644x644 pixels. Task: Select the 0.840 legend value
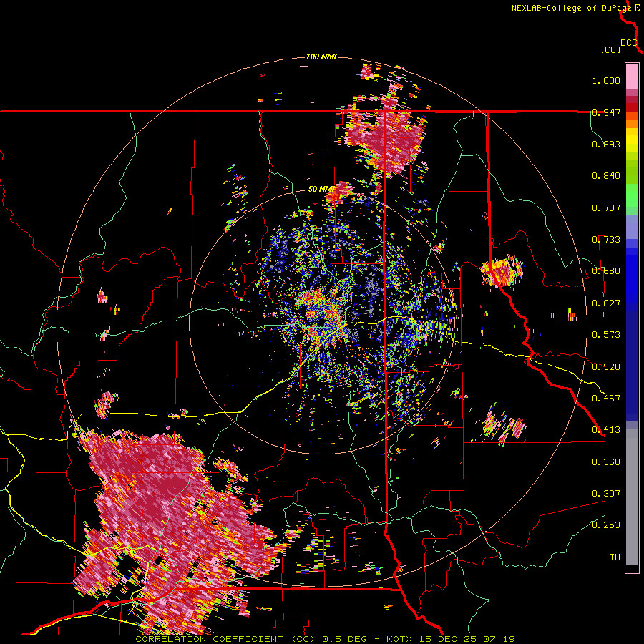pos(606,176)
